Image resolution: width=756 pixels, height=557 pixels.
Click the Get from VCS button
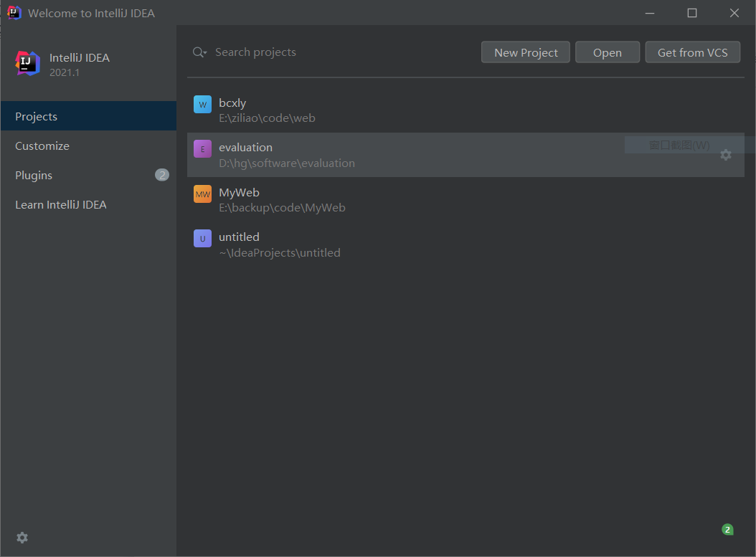(x=693, y=52)
